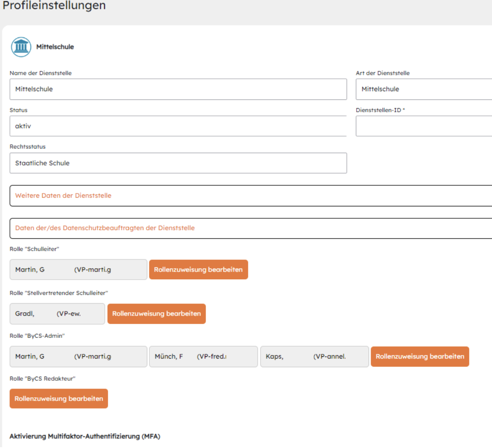The height and width of the screenshot is (448, 492).
Task: Focus the empty Dienststellen-ID field
Action: click(423, 126)
